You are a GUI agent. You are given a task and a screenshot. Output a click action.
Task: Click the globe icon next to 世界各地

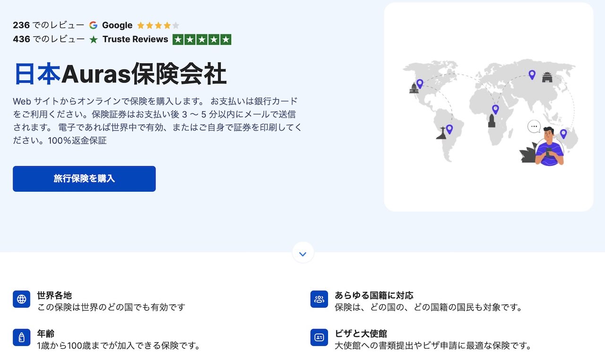point(21,299)
